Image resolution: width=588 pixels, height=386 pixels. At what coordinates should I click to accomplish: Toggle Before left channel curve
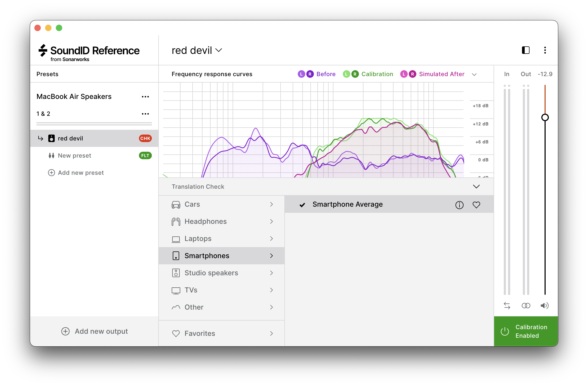(x=301, y=74)
